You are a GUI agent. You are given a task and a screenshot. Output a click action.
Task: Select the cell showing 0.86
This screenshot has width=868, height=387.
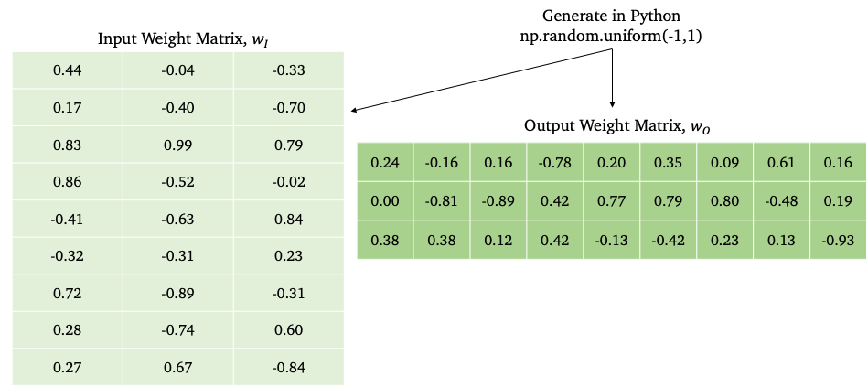click(x=68, y=182)
